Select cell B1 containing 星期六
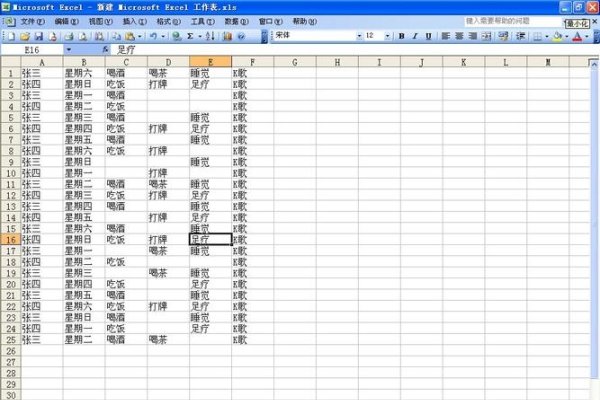600x400 pixels. coord(84,73)
